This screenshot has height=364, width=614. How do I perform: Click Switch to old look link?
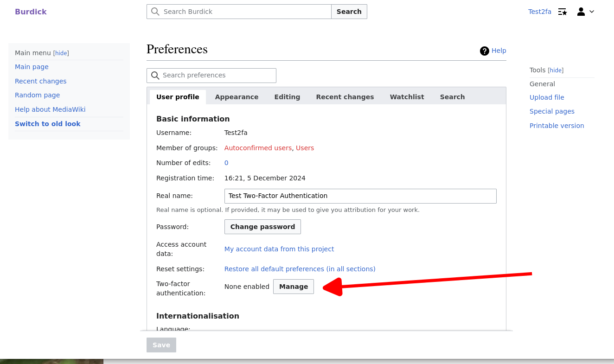[48, 124]
